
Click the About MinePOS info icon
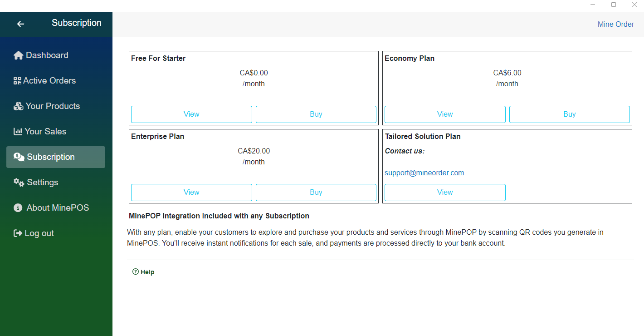coord(18,208)
